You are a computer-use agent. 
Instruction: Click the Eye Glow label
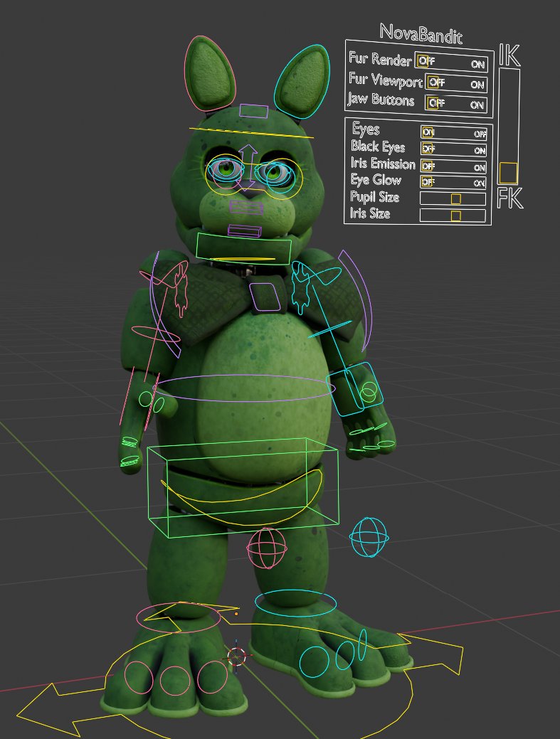tap(376, 180)
